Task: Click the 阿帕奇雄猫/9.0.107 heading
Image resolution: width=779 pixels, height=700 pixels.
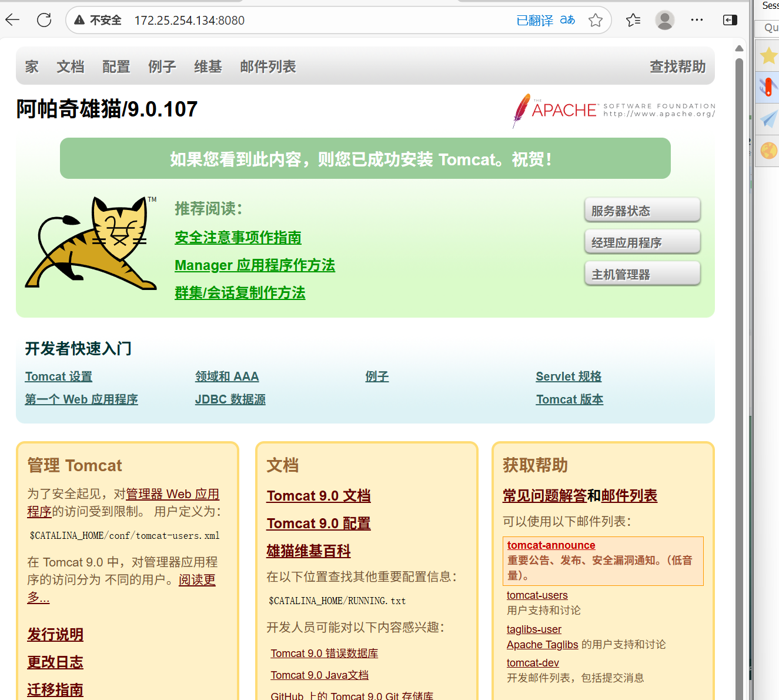Action: coord(107,109)
